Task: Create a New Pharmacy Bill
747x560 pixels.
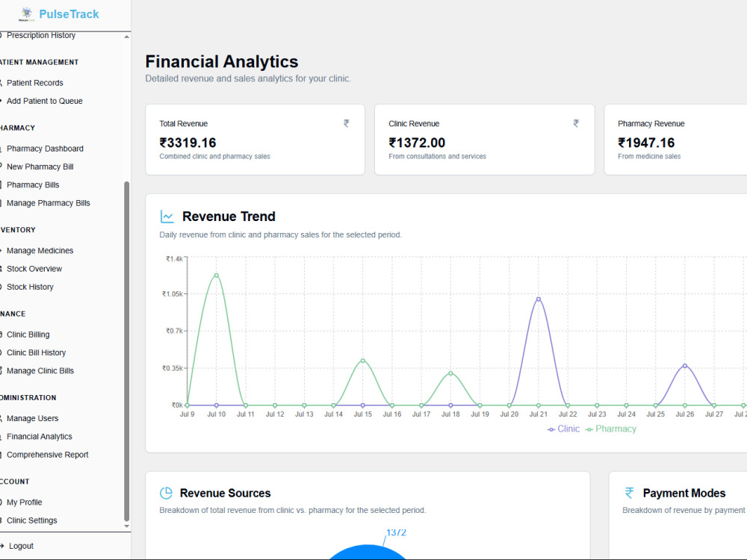Action: click(40, 167)
